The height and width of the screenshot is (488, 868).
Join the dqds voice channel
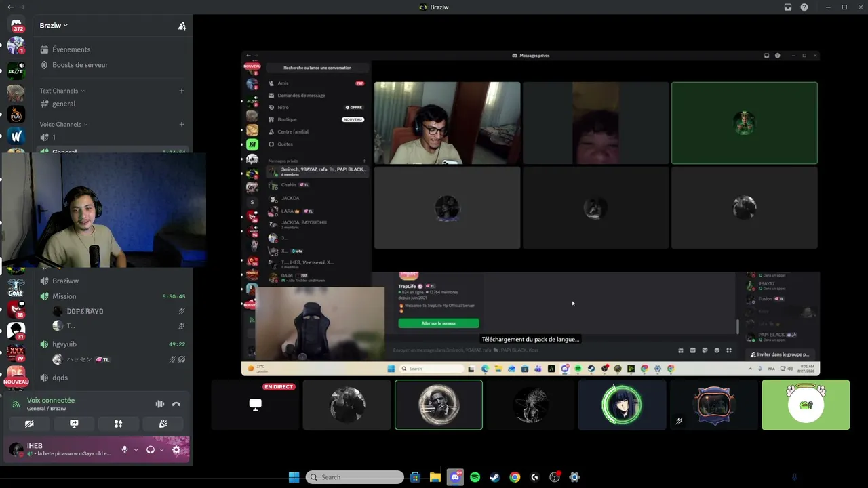[x=113, y=378]
